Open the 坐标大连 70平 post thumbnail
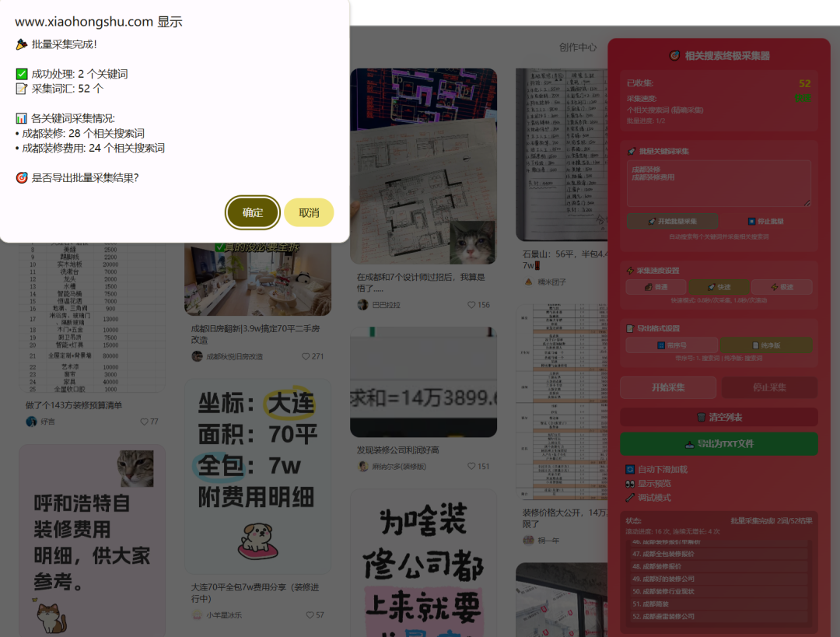Viewport: 840px width, 637px height. [x=257, y=476]
